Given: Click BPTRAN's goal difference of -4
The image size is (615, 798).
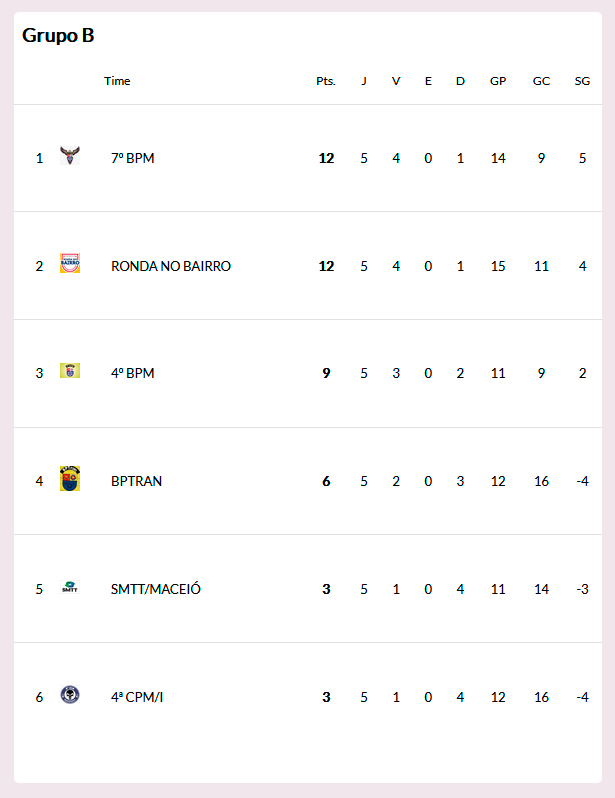Looking at the screenshot, I should coord(582,481).
